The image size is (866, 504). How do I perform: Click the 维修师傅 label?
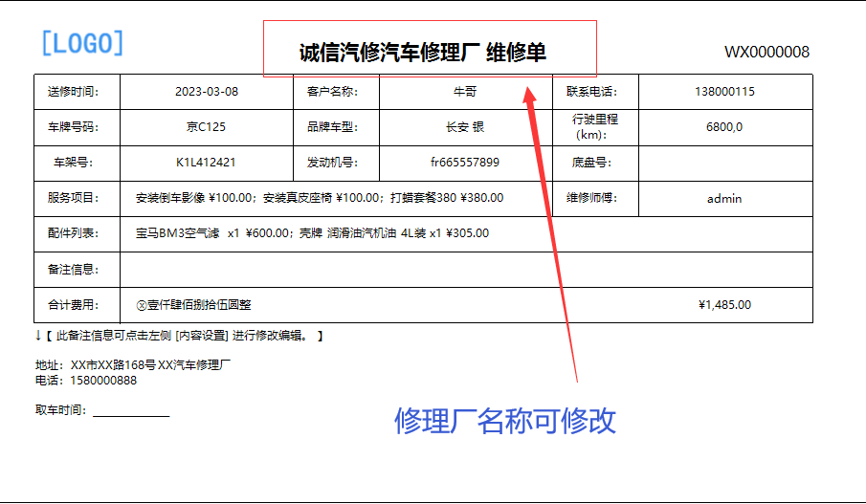[x=591, y=198]
